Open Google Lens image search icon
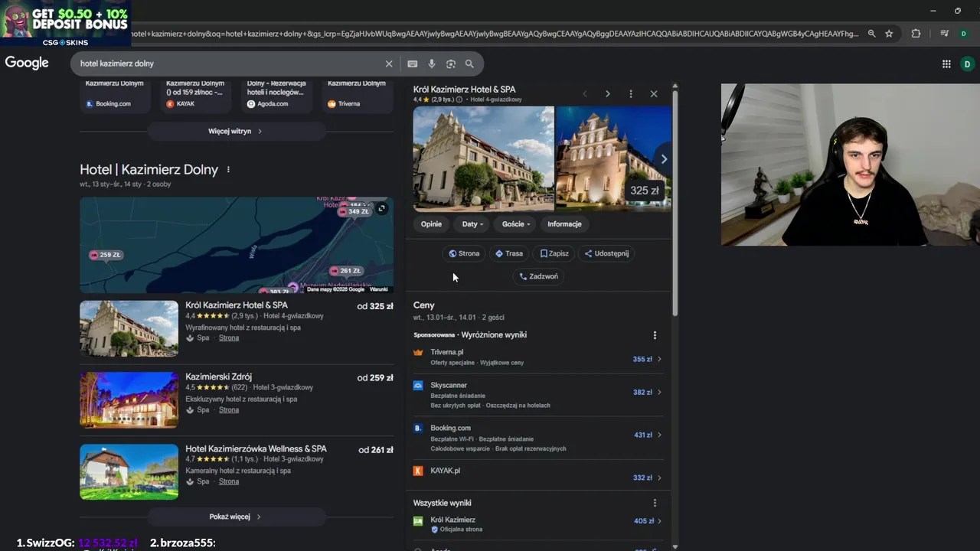Viewport: 980px width, 551px height. pos(451,64)
